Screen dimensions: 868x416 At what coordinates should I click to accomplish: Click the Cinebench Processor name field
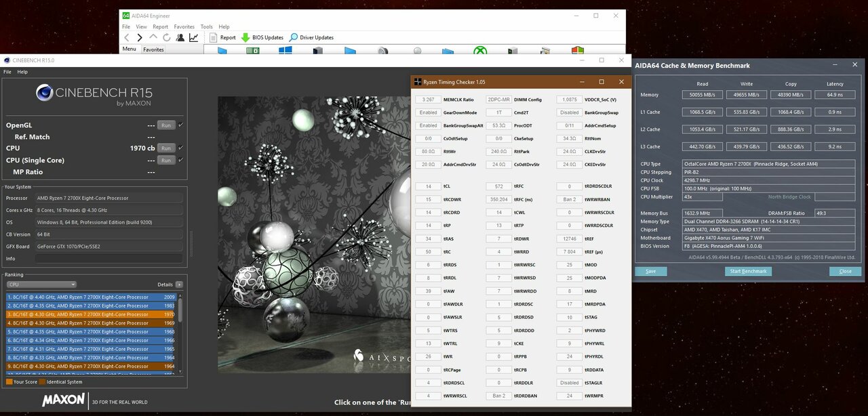coord(108,199)
